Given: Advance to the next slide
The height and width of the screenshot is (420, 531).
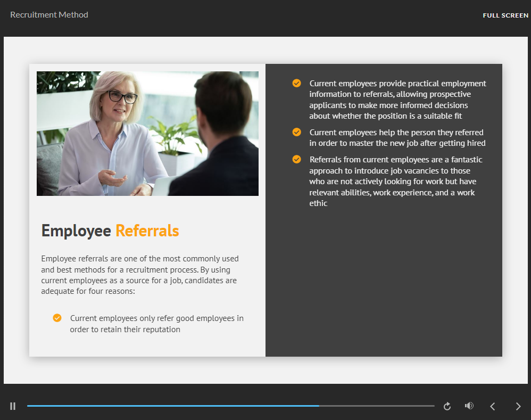Looking at the screenshot, I should tap(518, 406).
